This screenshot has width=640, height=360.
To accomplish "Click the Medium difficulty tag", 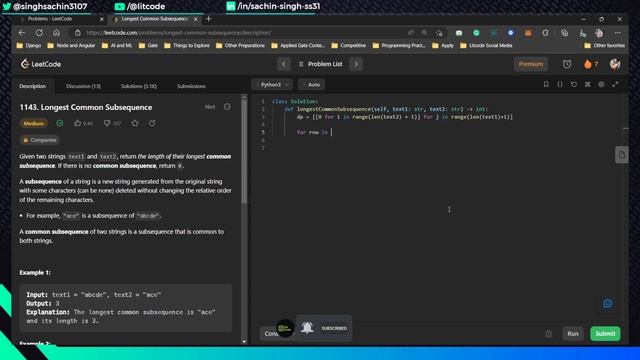I will point(33,123).
